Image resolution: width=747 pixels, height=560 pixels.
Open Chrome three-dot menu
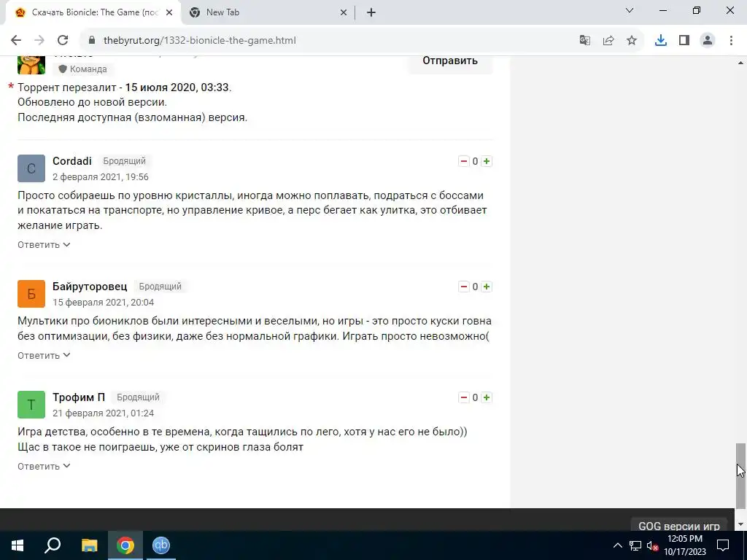coord(731,41)
